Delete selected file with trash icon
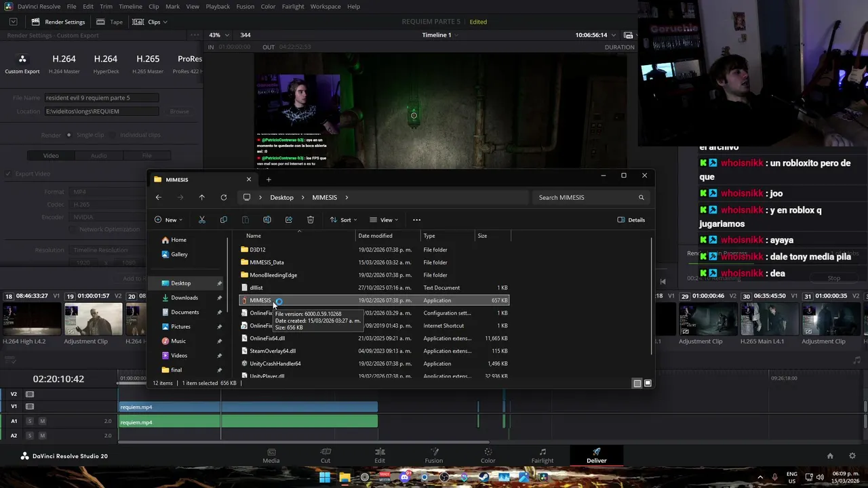Screen dimensions: 868x488 pyautogui.click(x=311, y=220)
